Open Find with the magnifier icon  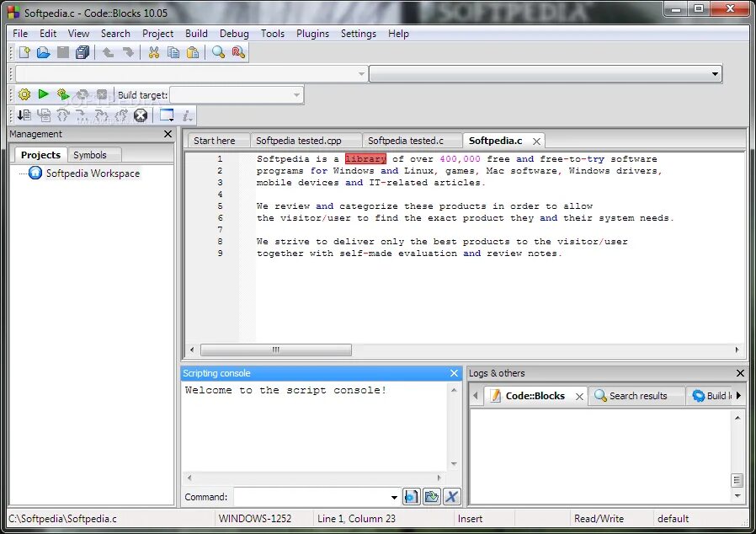point(218,52)
